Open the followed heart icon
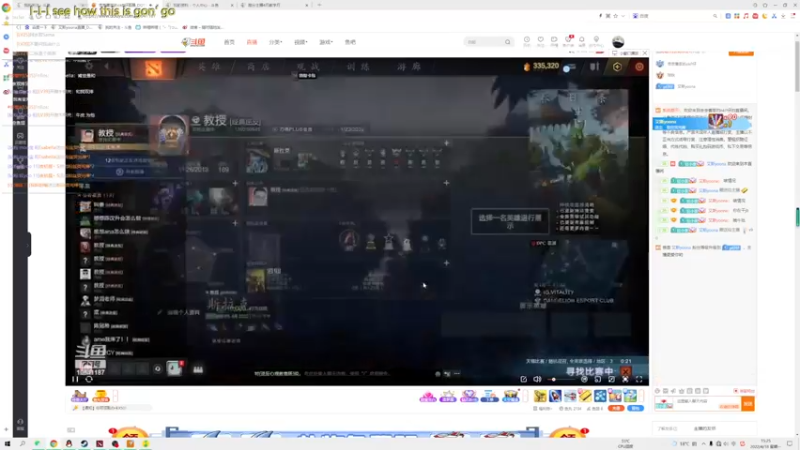Screen dimensions: 800x450 click(540, 40)
